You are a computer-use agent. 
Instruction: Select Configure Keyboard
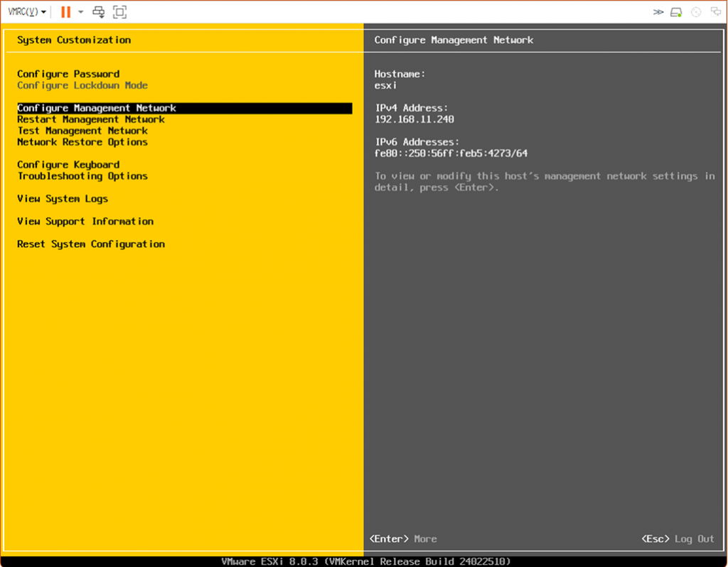pos(68,165)
